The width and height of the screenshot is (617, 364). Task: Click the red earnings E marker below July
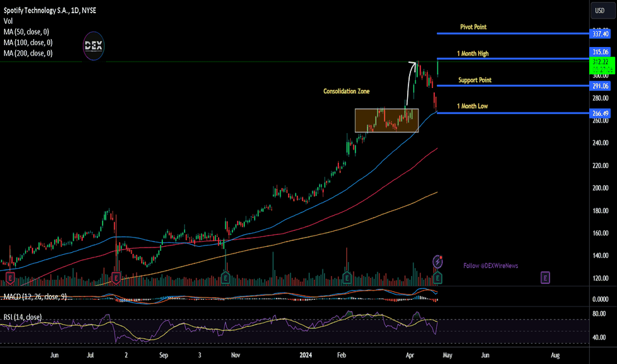pyautogui.click(x=116, y=278)
